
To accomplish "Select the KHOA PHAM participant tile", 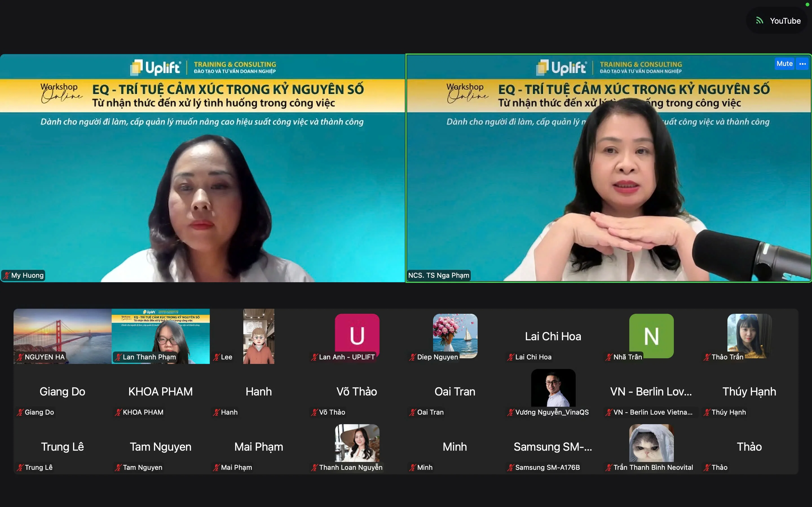I will point(160,392).
